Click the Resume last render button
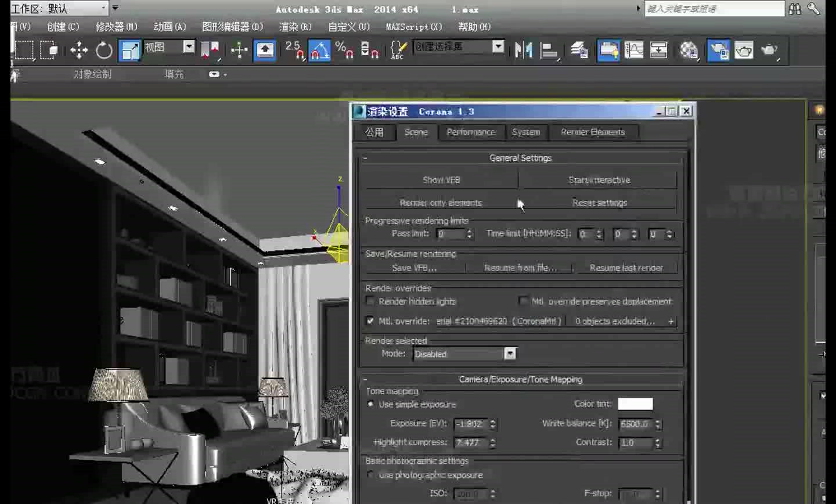Screen dimensions: 836x504 click(x=626, y=268)
